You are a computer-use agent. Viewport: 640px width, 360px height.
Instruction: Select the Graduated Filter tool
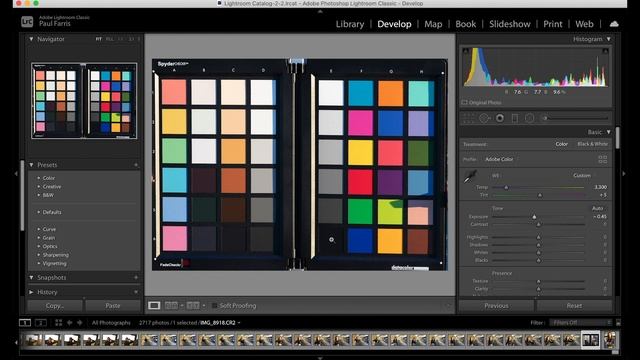point(515,118)
